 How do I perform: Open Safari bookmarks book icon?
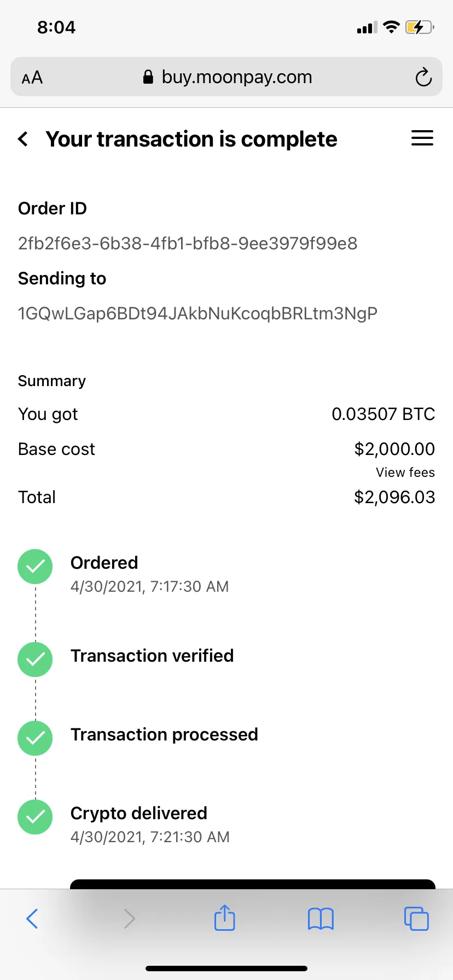coord(321,919)
